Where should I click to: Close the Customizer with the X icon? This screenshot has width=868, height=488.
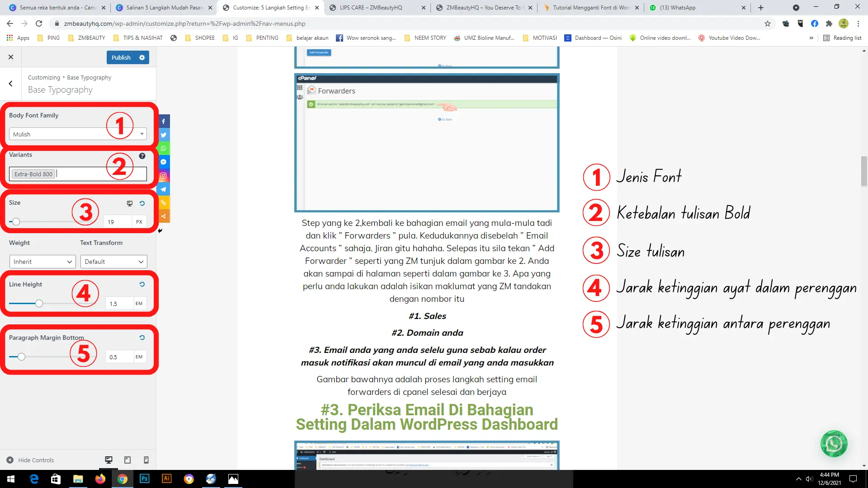(11, 57)
